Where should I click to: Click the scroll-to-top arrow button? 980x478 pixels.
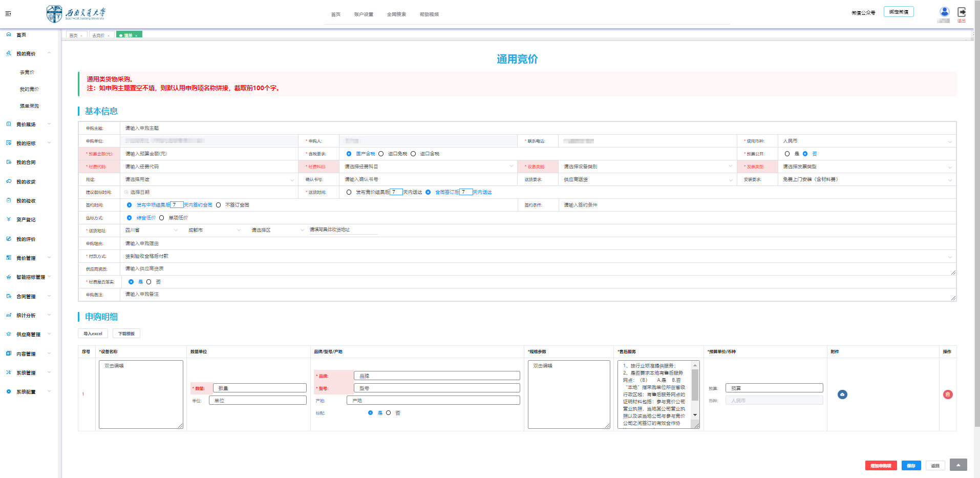[x=958, y=465]
